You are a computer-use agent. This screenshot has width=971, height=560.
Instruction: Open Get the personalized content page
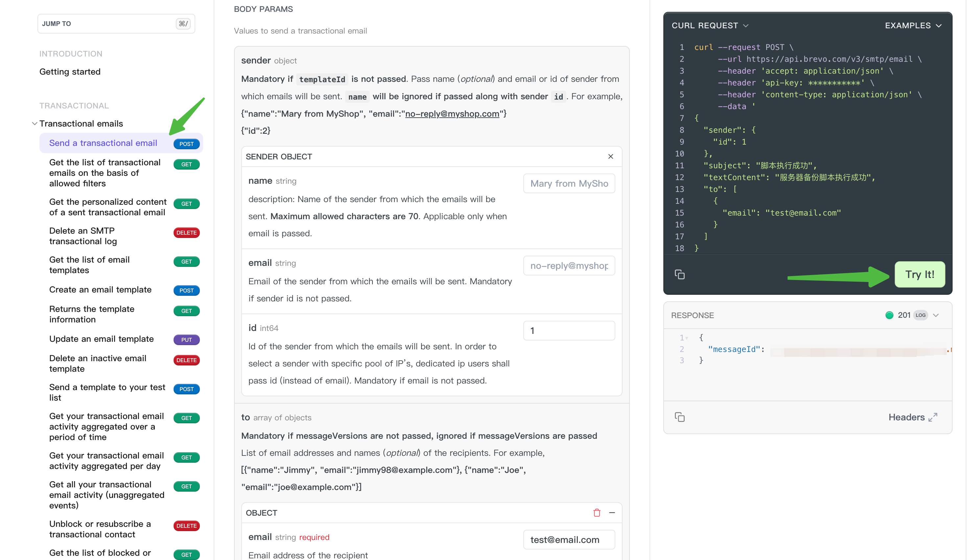point(108,207)
